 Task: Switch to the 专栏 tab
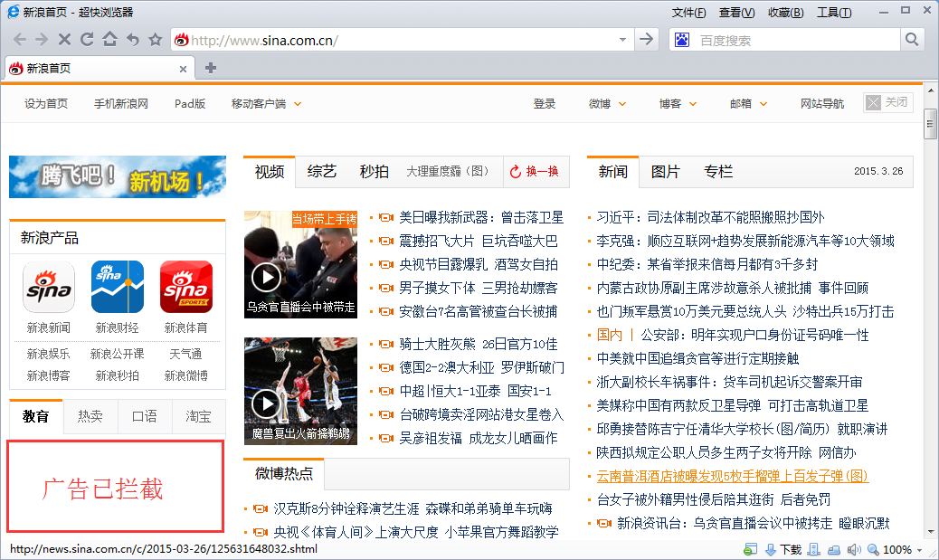(x=718, y=172)
